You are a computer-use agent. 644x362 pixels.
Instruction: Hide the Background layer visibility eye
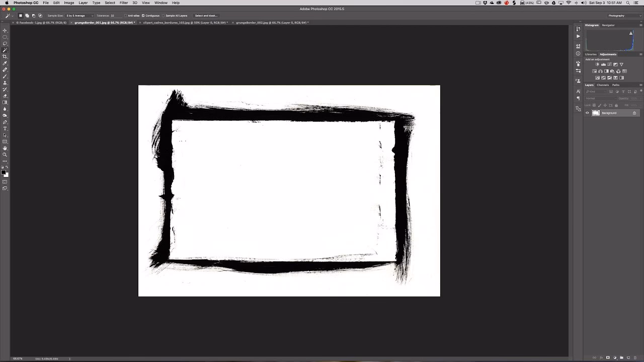[x=587, y=113]
